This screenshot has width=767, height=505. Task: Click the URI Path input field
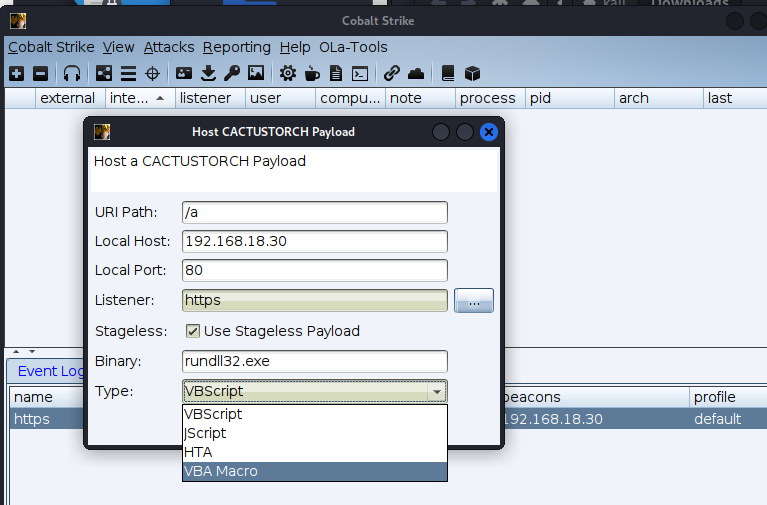point(314,212)
